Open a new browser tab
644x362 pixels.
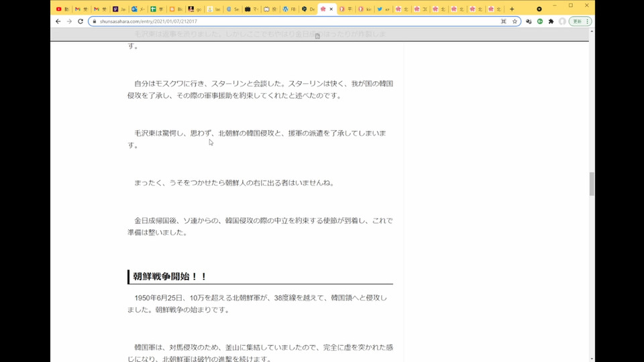pyautogui.click(x=512, y=9)
